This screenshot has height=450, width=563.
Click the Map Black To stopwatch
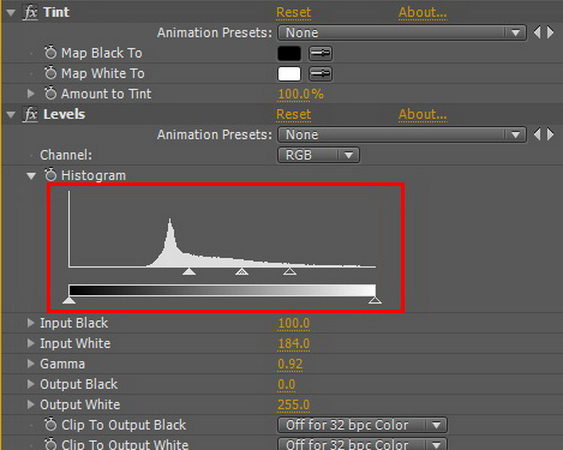pos(51,52)
